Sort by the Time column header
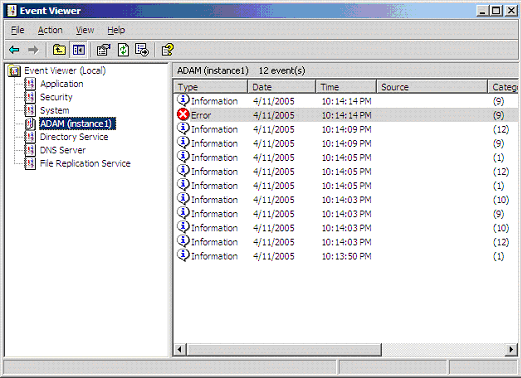Screen dimensions: 521x378 pyautogui.click(x=346, y=87)
